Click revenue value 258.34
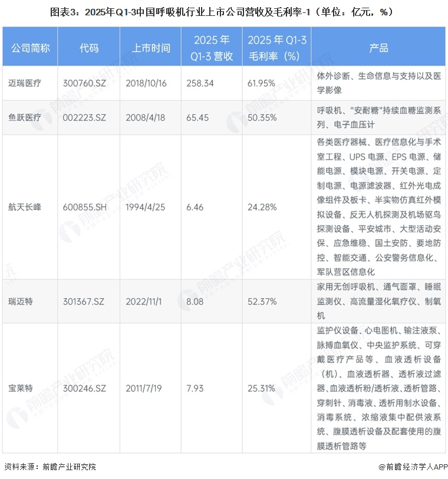448x479 pixels. point(200,83)
